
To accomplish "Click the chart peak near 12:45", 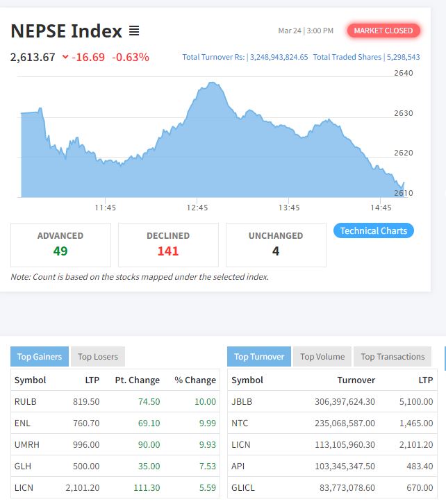I will [x=208, y=85].
